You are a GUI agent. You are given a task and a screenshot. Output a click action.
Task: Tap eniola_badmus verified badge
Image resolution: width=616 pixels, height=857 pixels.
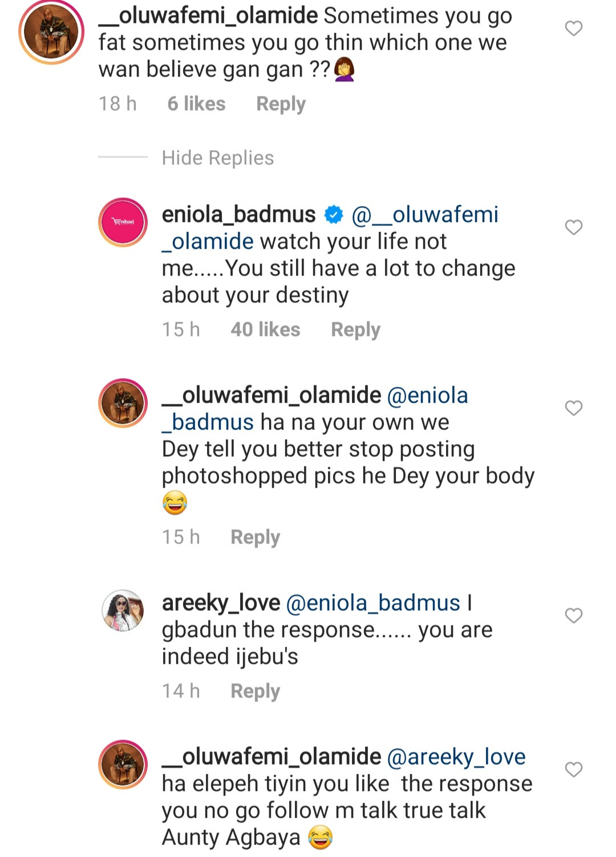point(334,215)
